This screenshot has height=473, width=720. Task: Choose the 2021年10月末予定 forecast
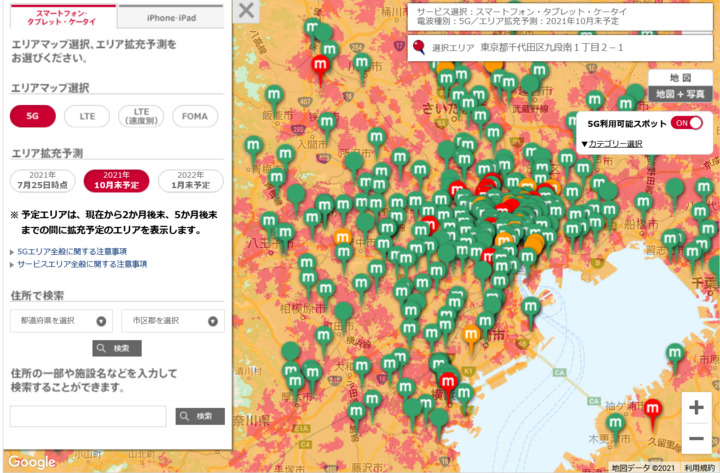[117, 180]
